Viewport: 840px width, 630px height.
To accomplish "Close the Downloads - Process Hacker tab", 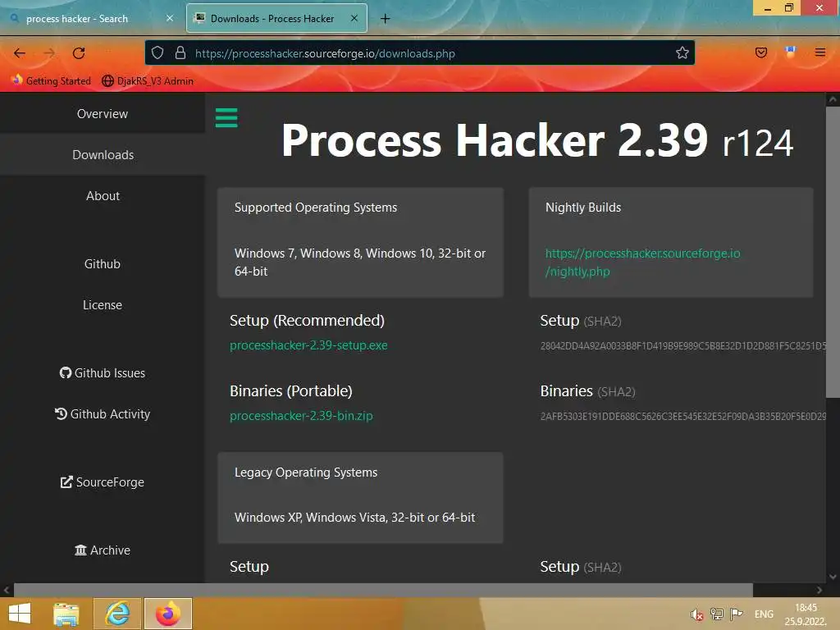I will point(354,18).
